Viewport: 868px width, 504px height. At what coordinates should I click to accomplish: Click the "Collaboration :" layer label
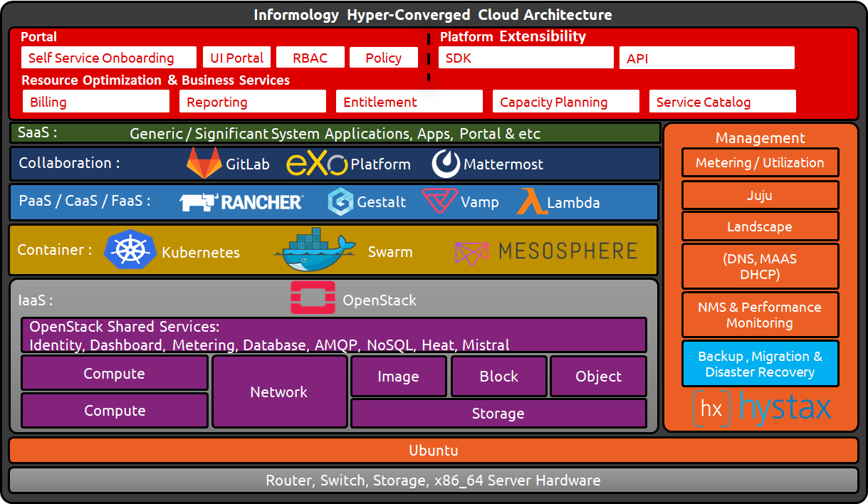[69, 163]
